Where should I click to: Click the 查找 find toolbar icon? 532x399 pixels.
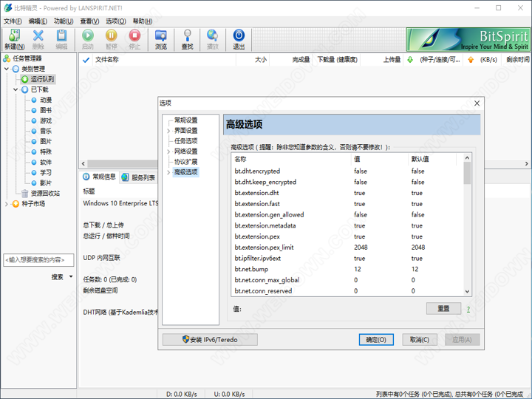coord(187,39)
